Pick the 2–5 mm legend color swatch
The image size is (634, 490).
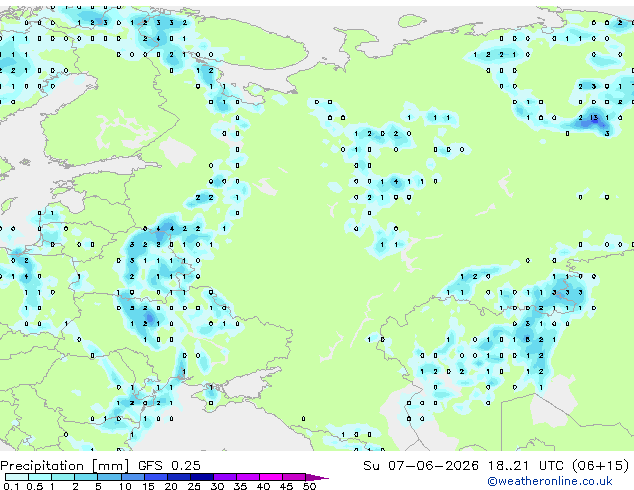[86, 477]
